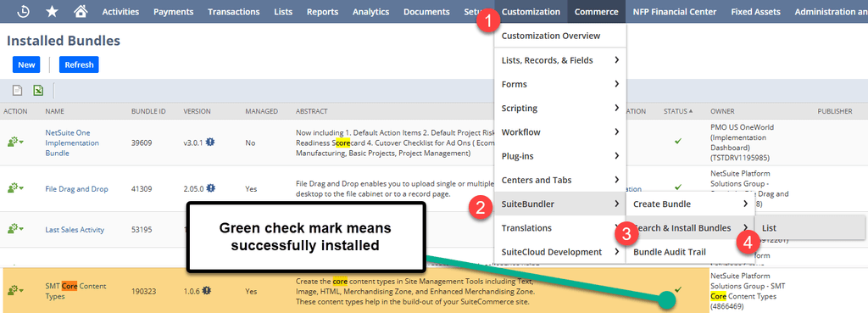The height and width of the screenshot is (313, 868).
Task: Open the Activities menu
Action: [x=120, y=11]
